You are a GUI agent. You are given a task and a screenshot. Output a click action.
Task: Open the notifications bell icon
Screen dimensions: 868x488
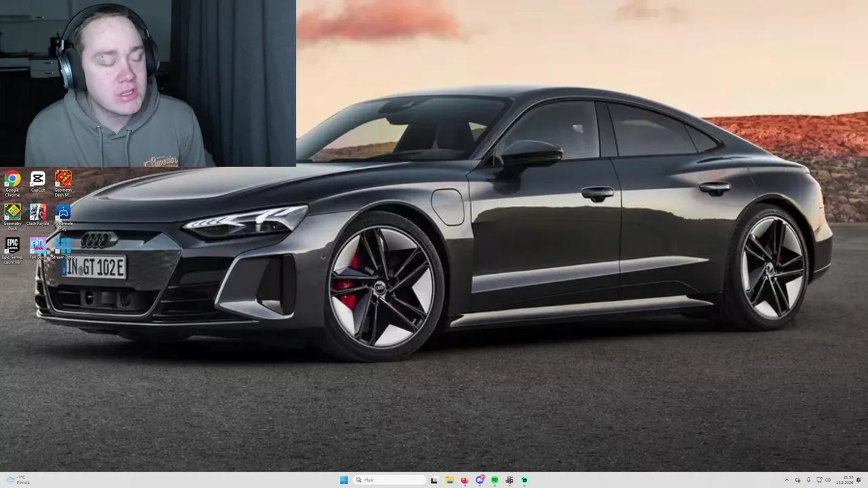[859, 480]
